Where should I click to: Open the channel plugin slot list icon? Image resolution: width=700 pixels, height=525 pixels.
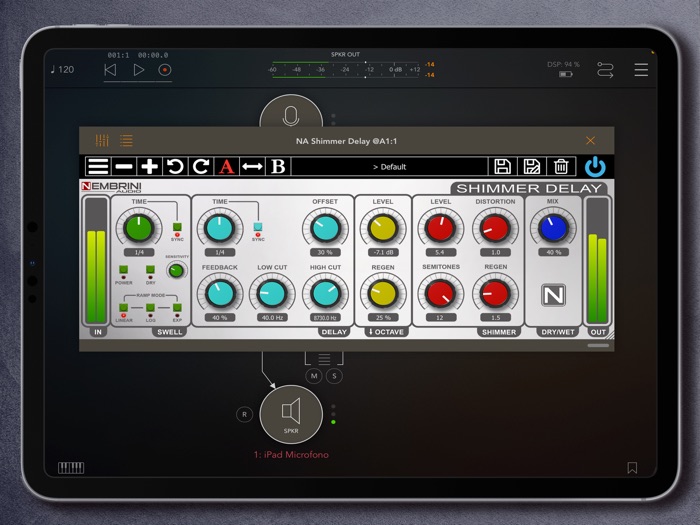[325, 358]
